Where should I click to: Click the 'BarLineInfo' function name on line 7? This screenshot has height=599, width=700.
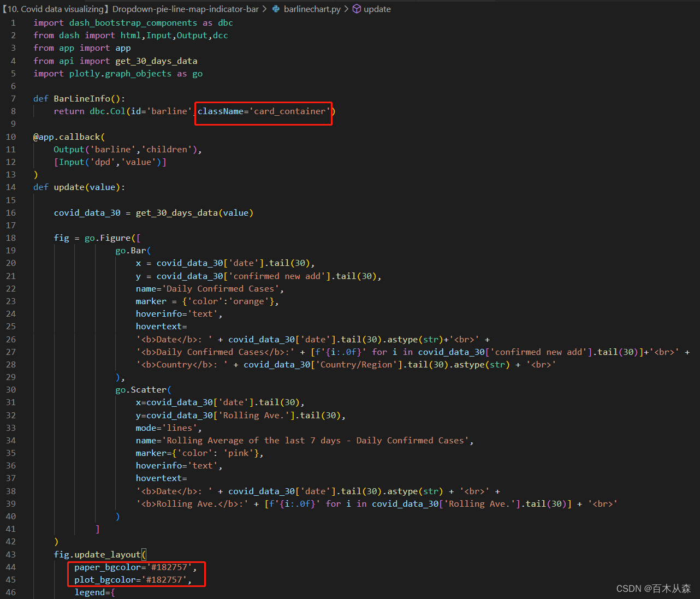pos(82,99)
